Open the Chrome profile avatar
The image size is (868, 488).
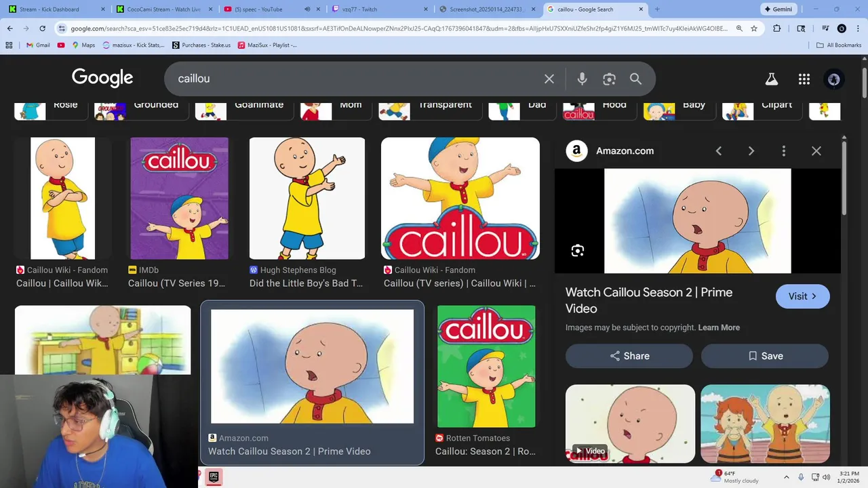[842, 28]
